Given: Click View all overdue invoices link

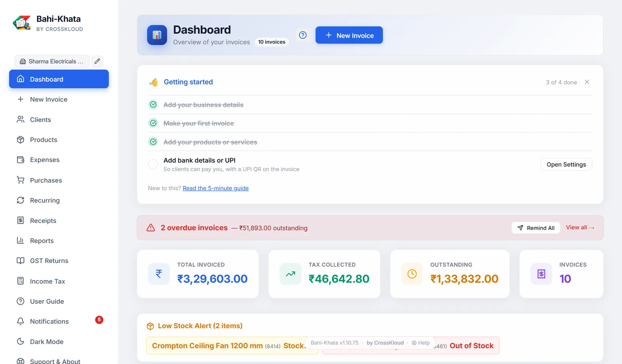Looking at the screenshot, I should pos(580,227).
